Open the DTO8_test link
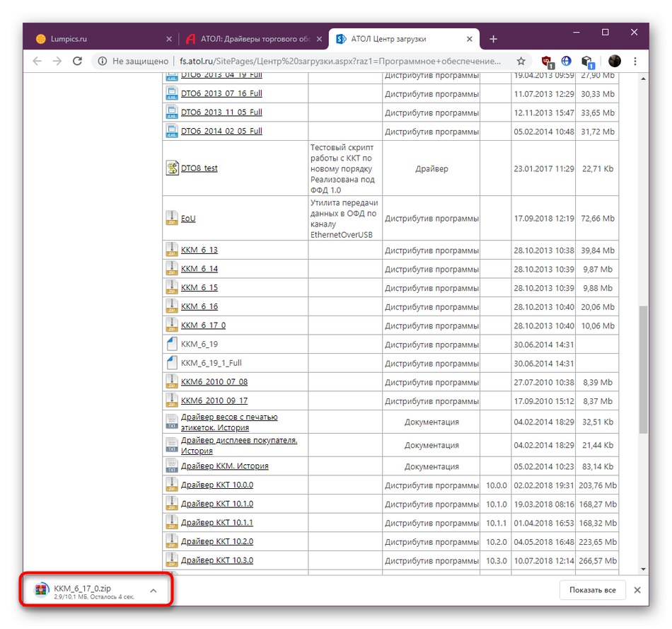 (x=199, y=168)
